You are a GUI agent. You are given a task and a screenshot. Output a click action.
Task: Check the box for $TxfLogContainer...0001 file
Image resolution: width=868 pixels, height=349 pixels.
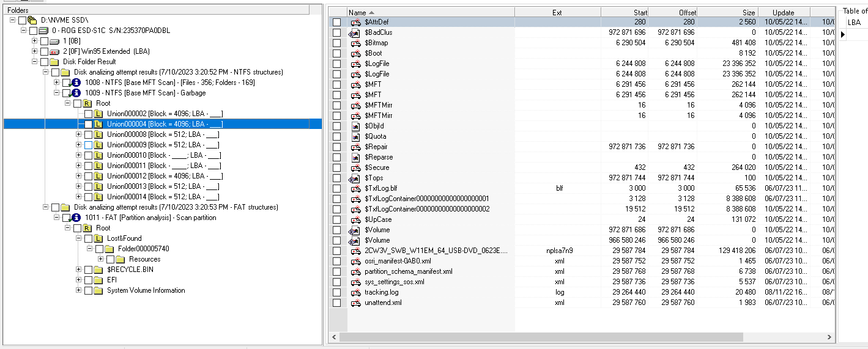click(x=337, y=199)
